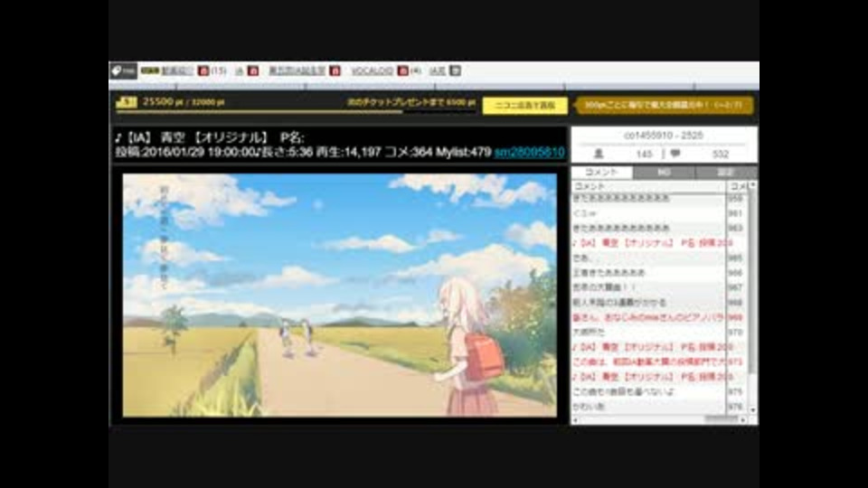Select comment row number 976
This screenshot has width=868, height=488.
659,407
